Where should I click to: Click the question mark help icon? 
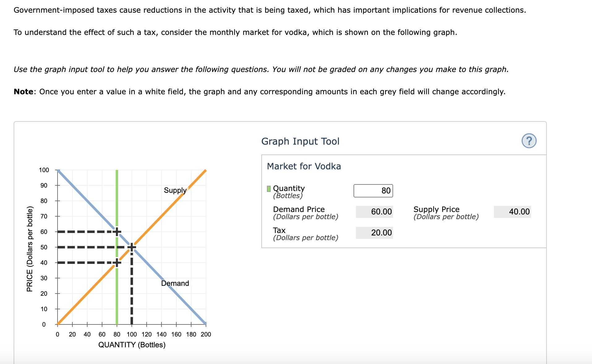click(530, 141)
